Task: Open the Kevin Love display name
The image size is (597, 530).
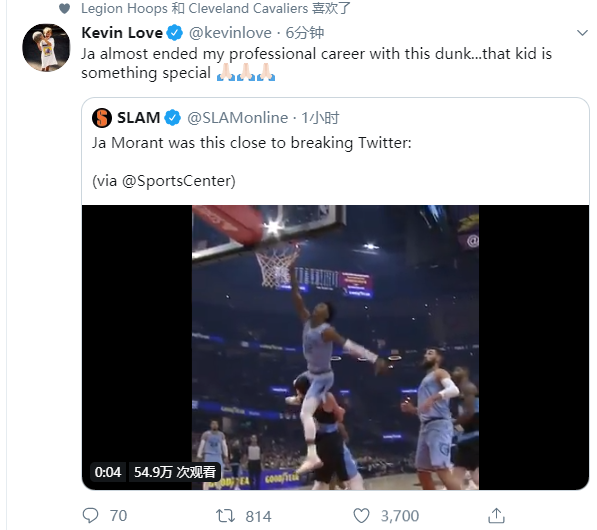Action: coord(122,33)
